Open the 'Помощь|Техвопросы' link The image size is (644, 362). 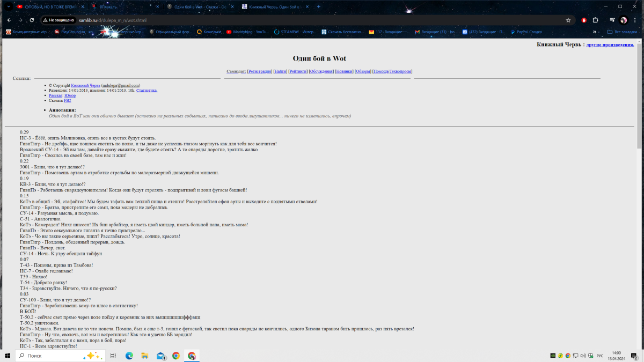(x=392, y=71)
